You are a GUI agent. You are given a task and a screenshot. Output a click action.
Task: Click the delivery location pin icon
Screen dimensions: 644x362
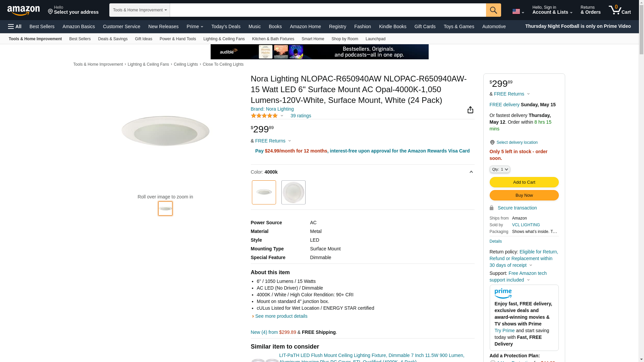pyautogui.click(x=492, y=142)
